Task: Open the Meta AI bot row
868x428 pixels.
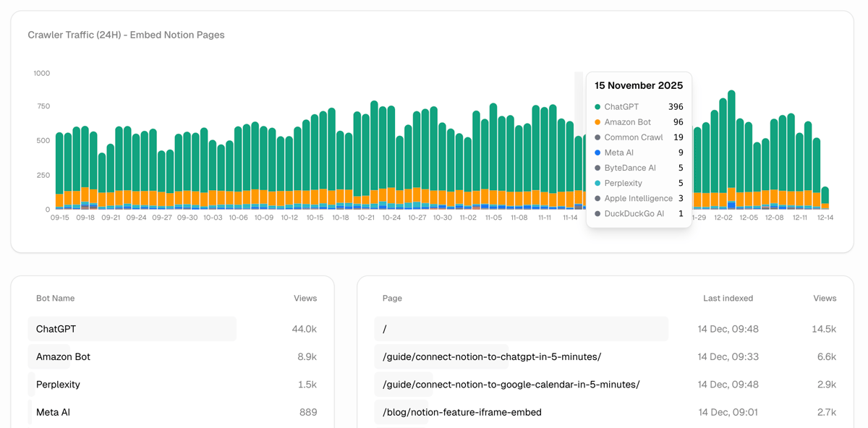Action: pyautogui.click(x=53, y=412)
